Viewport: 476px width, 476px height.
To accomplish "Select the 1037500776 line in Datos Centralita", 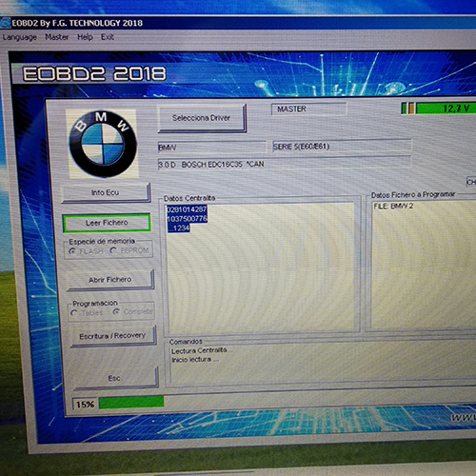I will (x=188, y=219).
